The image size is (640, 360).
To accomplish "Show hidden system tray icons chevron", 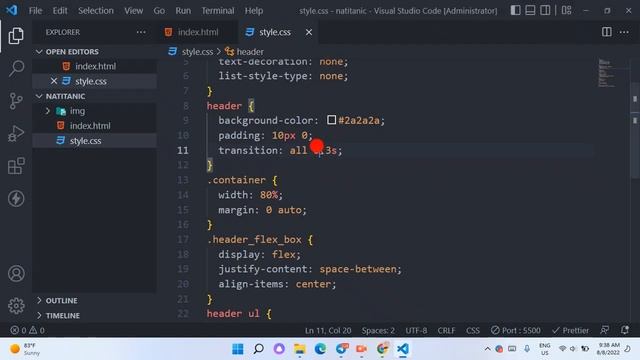I will (x=487, y=349).
